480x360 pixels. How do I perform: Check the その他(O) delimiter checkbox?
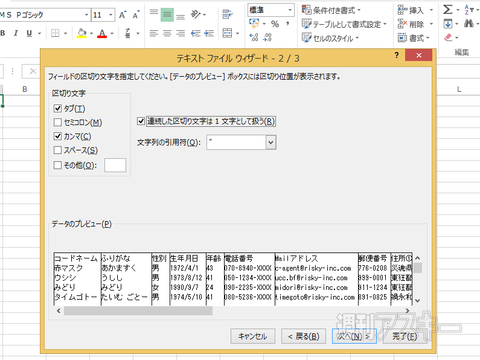click(x=58, y=165)
